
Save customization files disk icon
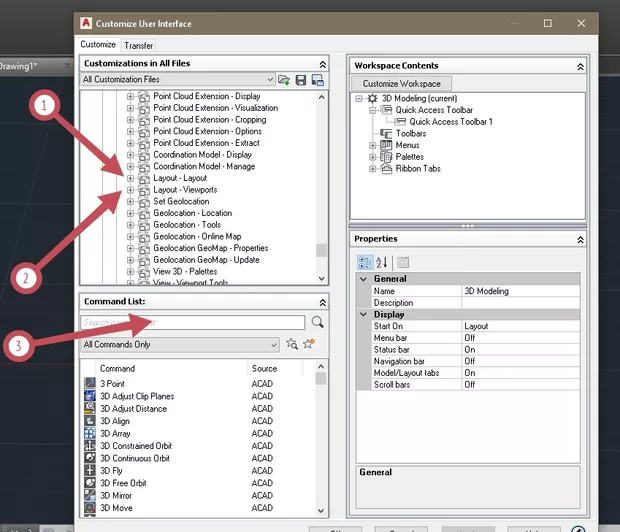pos(301,80)
